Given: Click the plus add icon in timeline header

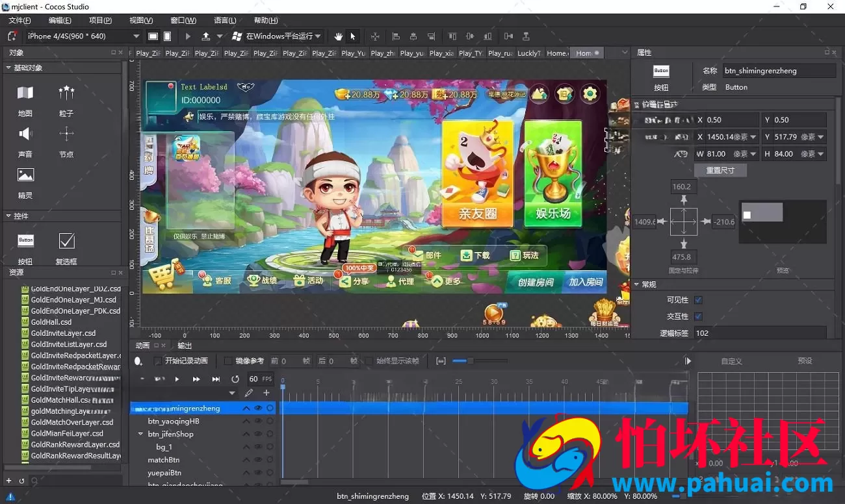Looking at the screenshot, I should point(266,393).
